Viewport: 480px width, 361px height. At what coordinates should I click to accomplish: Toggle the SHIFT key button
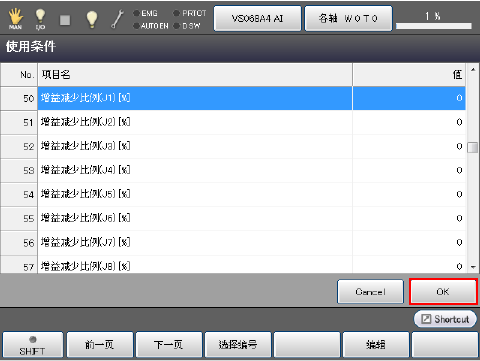(x=32, y=345)
